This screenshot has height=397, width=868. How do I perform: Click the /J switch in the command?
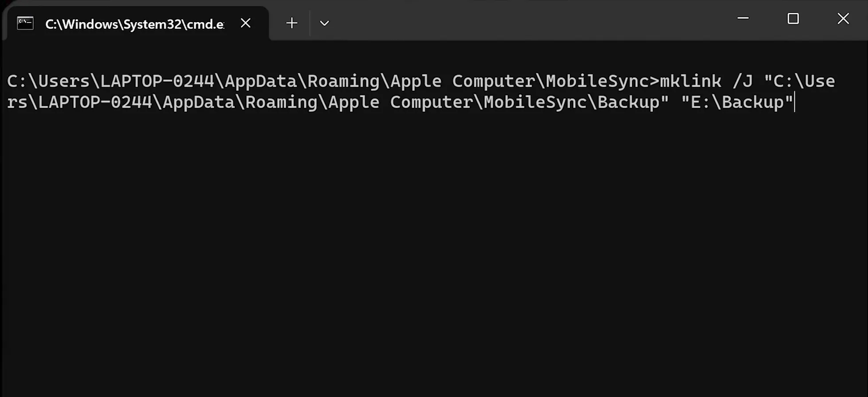[742, 81]
